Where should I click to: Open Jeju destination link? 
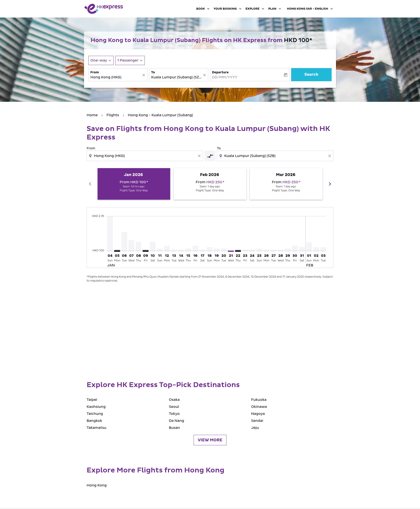(x=255, y=428)
